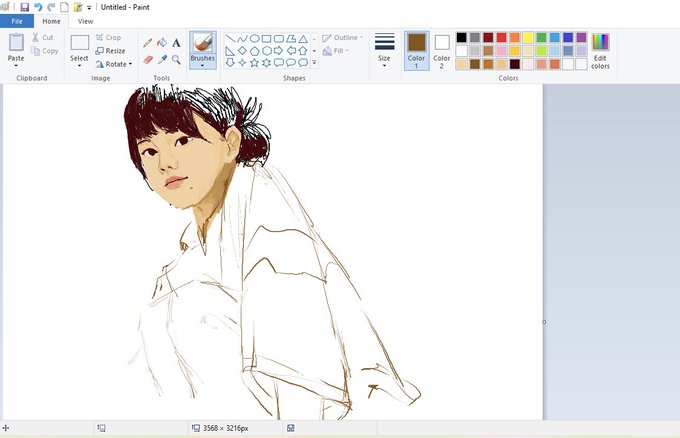The image size is (680, 438).
Task: Click the New document icon in title bar
Action: pyautogui.click(x=64, y=7)
